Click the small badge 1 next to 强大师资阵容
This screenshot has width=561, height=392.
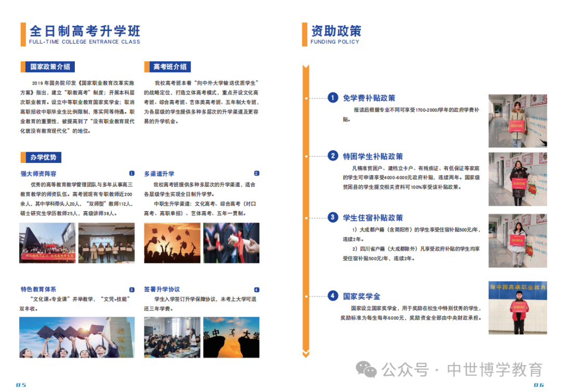click(132, 173)
